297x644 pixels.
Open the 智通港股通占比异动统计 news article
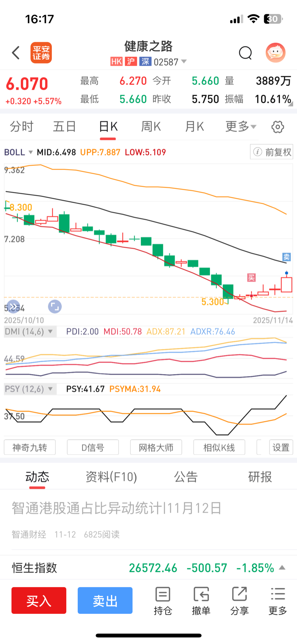[x=116, y=508]
